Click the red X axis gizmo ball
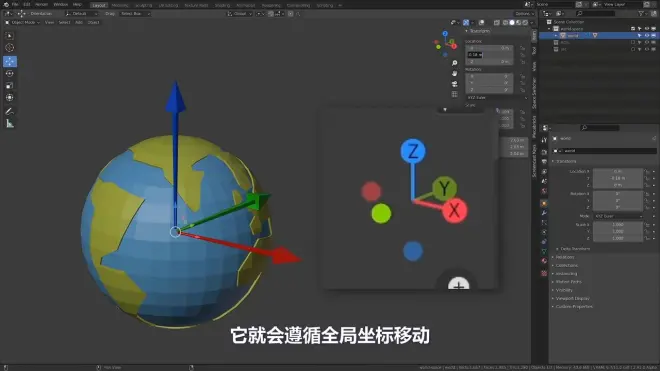The width and height of the screenshot is (660, 371). point(454,210)
